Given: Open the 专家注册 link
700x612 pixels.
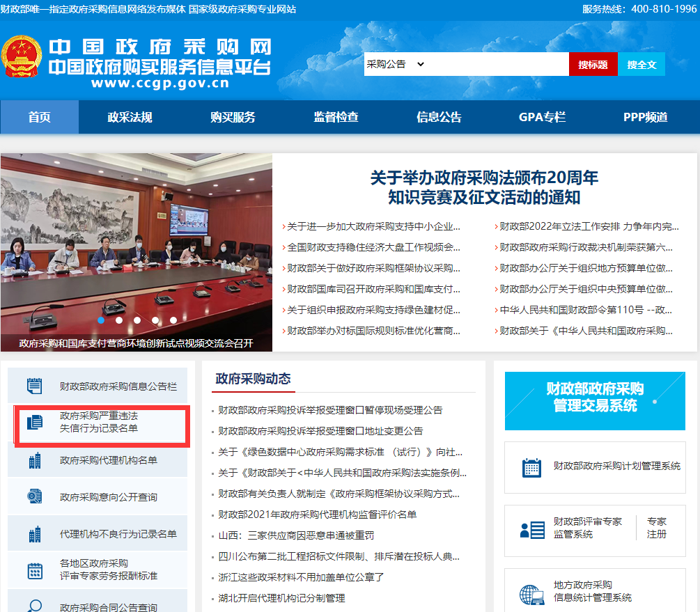Looking at the screenshot, I should tap(656, 528).
